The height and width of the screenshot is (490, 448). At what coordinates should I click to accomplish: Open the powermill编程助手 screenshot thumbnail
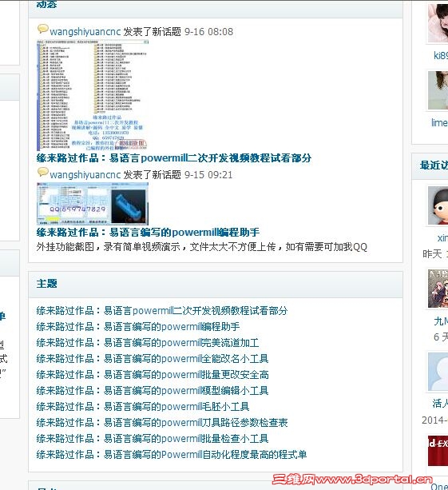[x=93, y=204]
